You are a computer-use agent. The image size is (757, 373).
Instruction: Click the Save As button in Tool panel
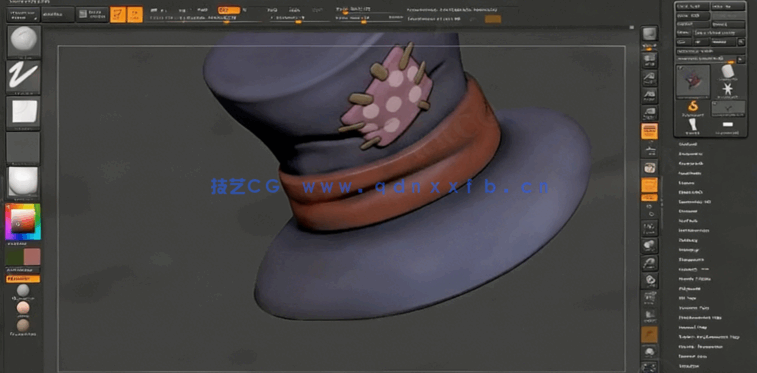click(728, 6)
